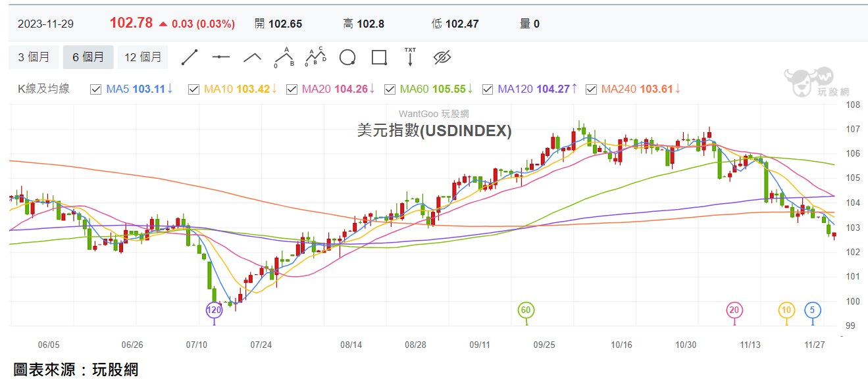
Task: Choose the rectangle drawing tool
Action: [379, 57]
